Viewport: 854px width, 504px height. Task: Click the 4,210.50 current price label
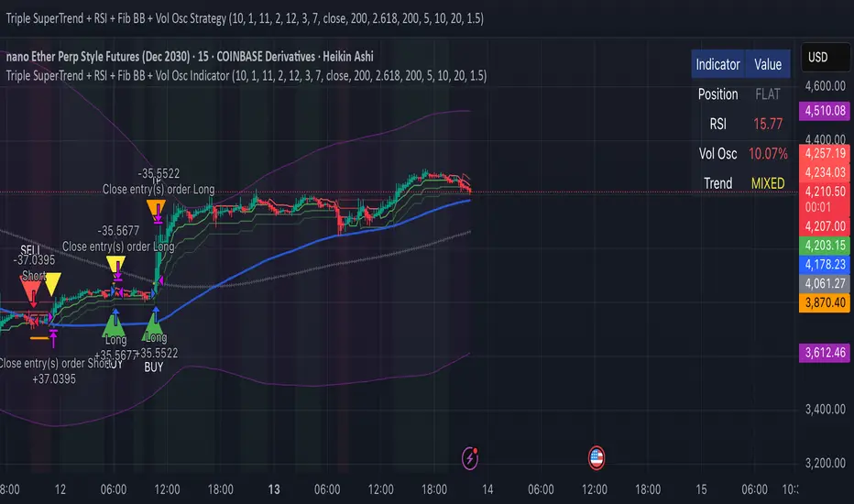point(825,192)
